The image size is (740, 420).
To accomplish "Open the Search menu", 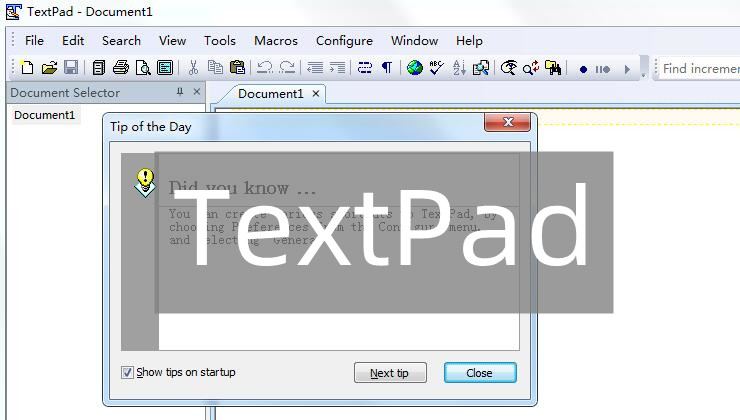I will (121, 41).
